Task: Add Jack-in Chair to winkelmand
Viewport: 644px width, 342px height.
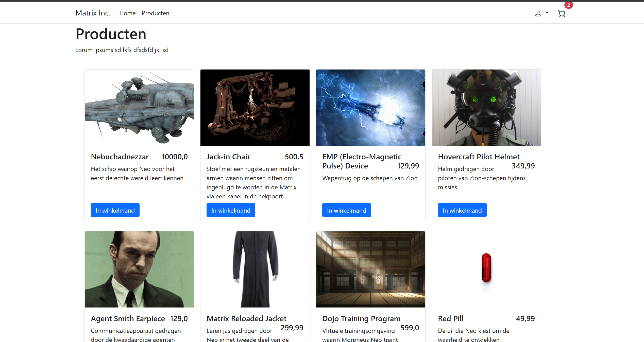Action: pyautogui.click(x=231, y=210)
